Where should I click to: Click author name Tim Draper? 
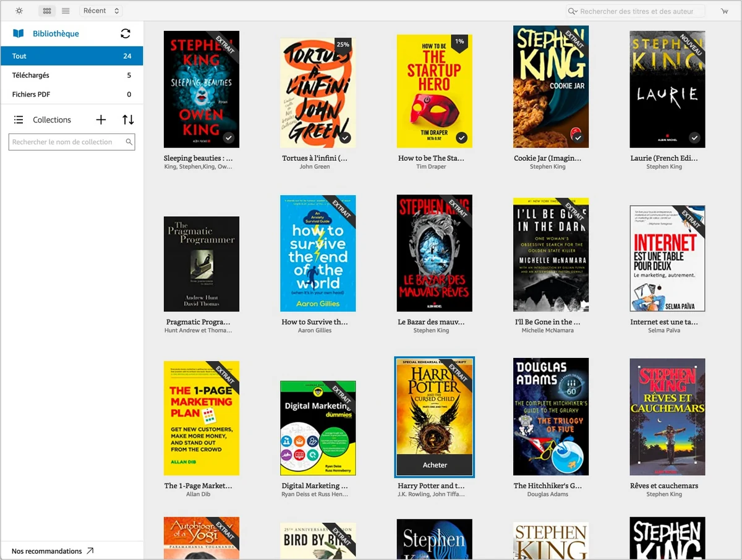coord(431,167)
